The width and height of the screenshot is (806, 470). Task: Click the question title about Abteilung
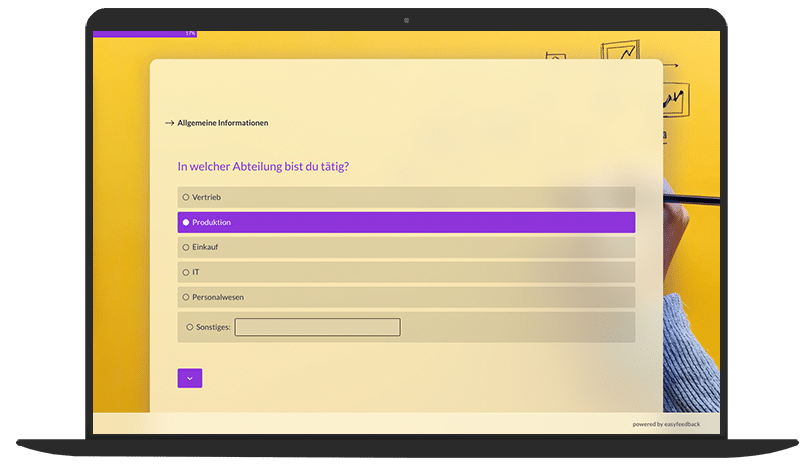tap(263, 167)
